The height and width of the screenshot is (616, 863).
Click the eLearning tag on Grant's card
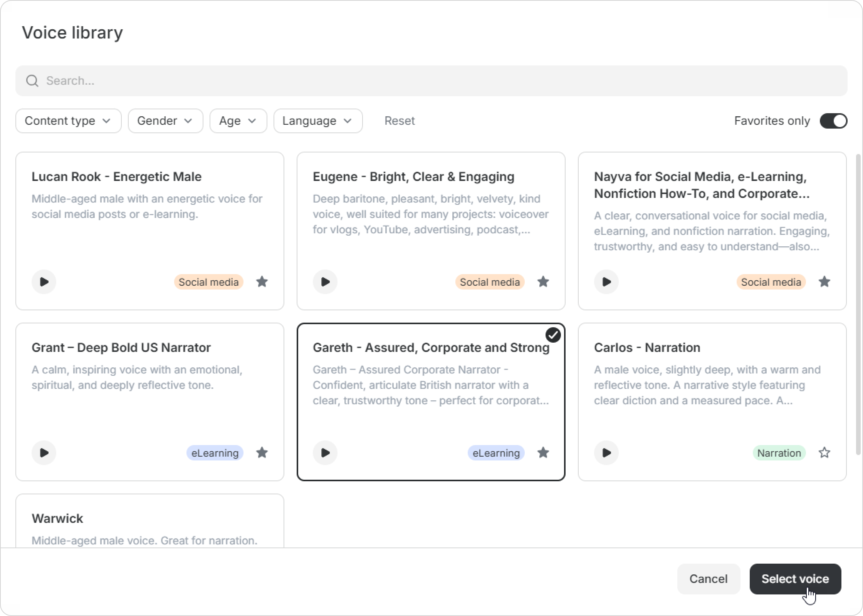(x=215, y=453)
